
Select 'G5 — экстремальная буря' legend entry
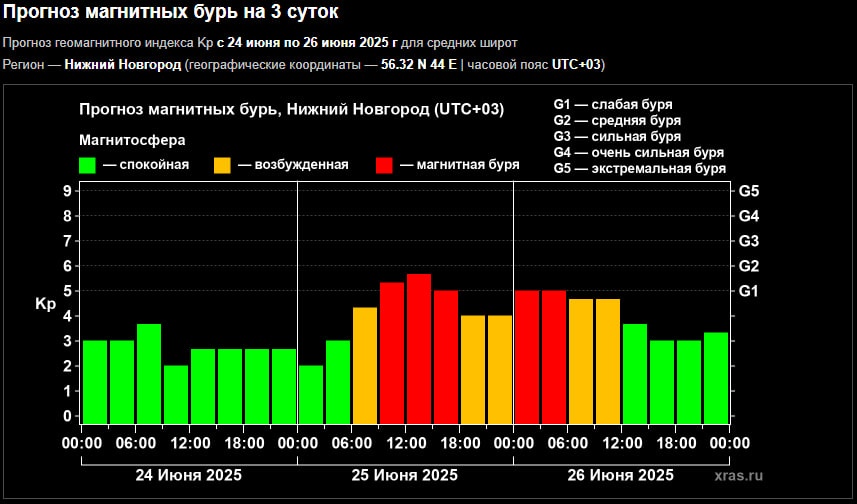click(x=639, y=169)
